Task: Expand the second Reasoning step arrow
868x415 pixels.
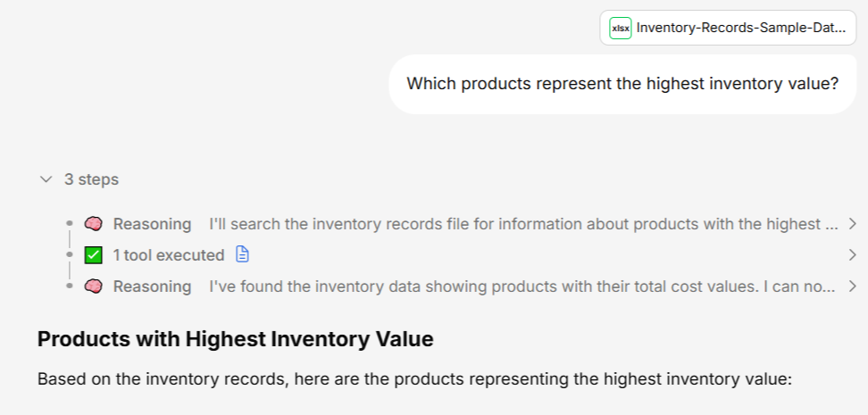Action: click(852, 286)
